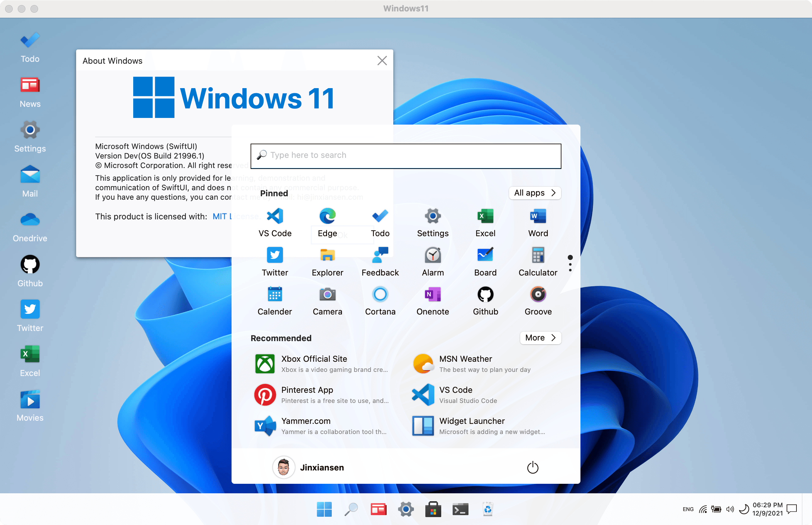The image size is (812, 525).
Task: Toggle night mode moon icon in tray
Action: point(743,509)
